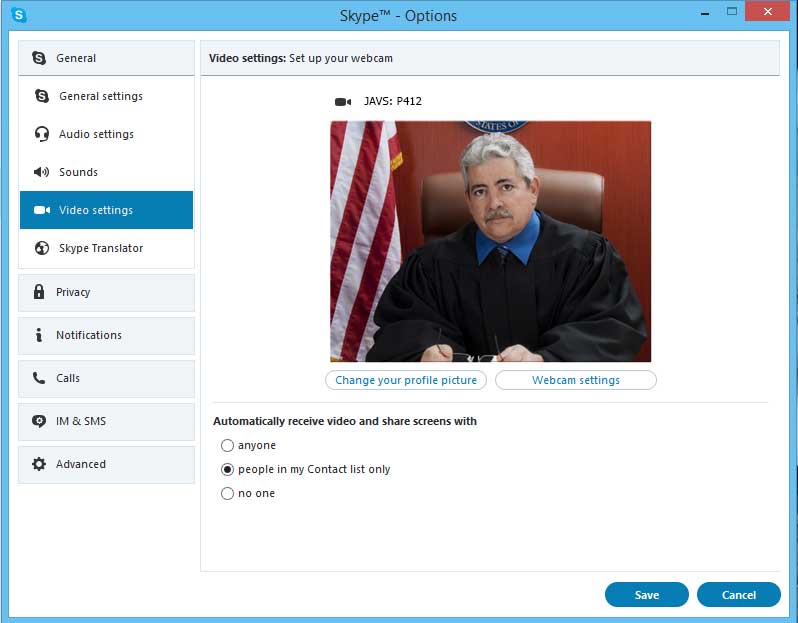The image size is (798, 623).
Task: Select the 'anyone' radio option
Action: pyautogui.click(x=227, y=445)
